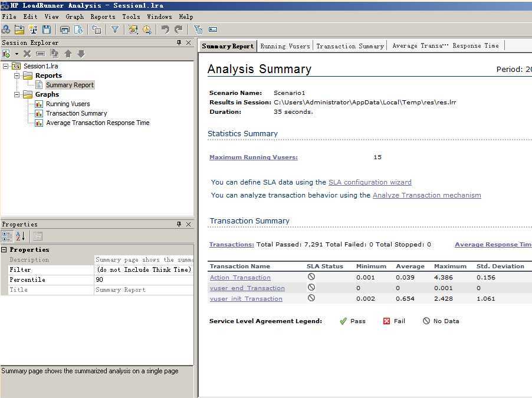
Task: Open the Reports menu
Action: [x=103, y=17]
